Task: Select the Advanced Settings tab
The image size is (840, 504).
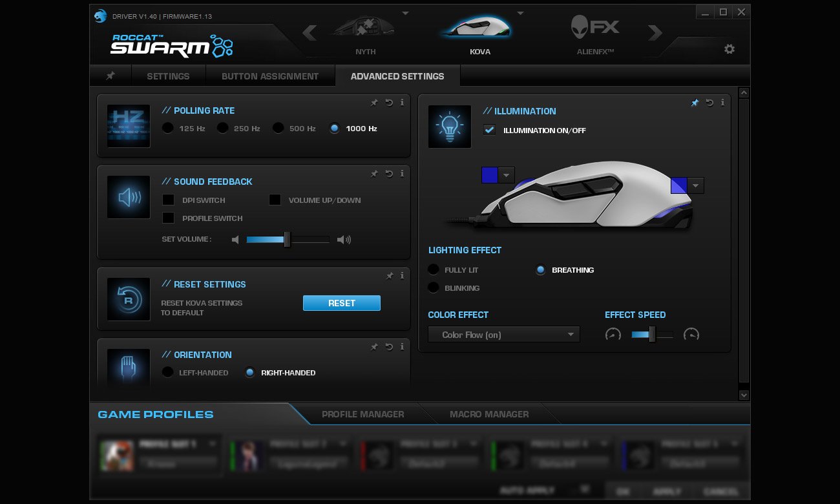Action: pos(397,76)
